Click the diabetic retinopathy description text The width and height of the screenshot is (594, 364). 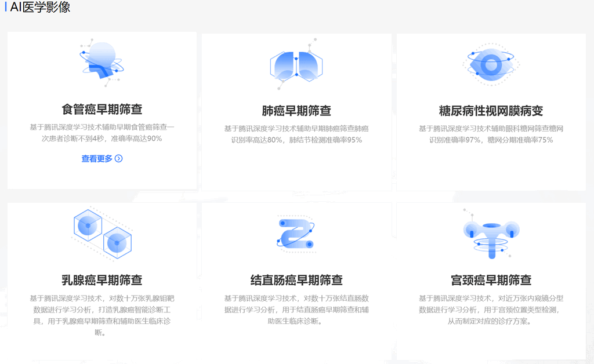[x=491, y=134]
